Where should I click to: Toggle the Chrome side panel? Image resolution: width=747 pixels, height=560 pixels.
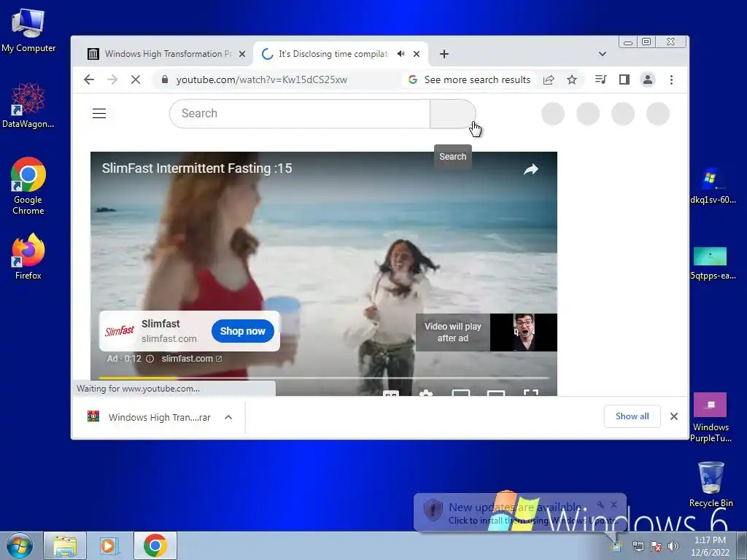tap(624, 79)
